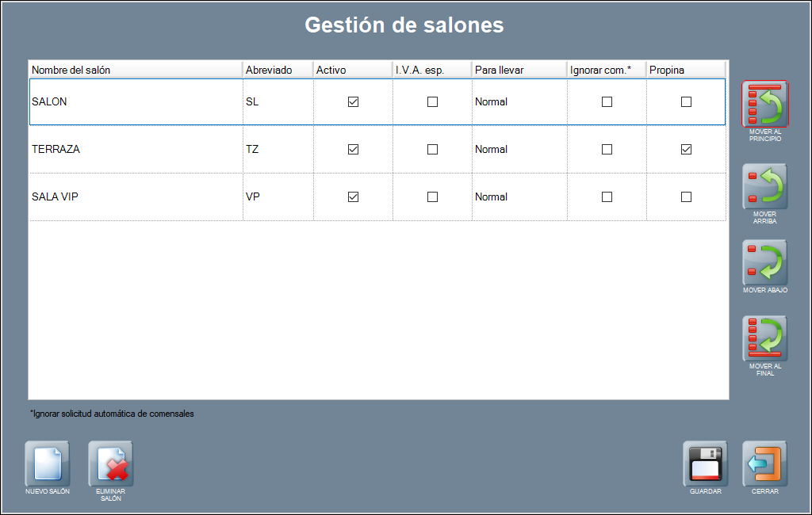Enable I.V.A. esp. for SALA VIP

pyautogui.click(x=433, y=196)
